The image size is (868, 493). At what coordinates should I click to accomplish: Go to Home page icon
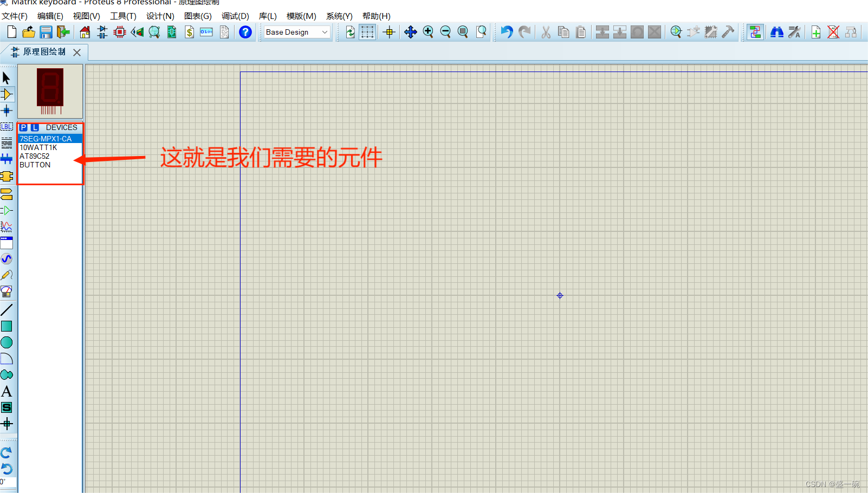pyautogui.click(x=85, y=32)
